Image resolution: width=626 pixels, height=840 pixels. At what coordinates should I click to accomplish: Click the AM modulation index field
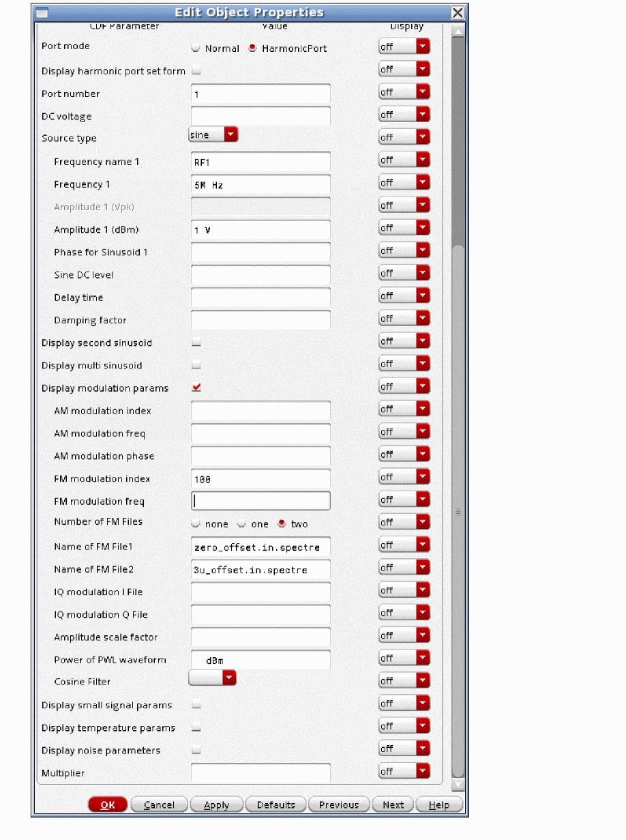click(260, 411)
